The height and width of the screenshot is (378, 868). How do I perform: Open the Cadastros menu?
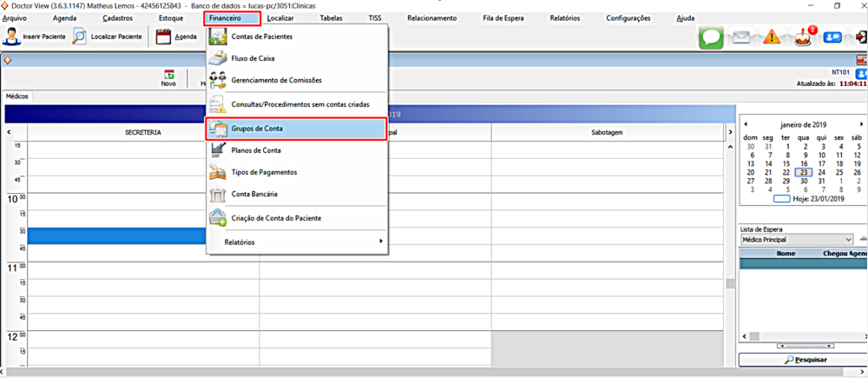pyautogui.click(x=117, y=17)
